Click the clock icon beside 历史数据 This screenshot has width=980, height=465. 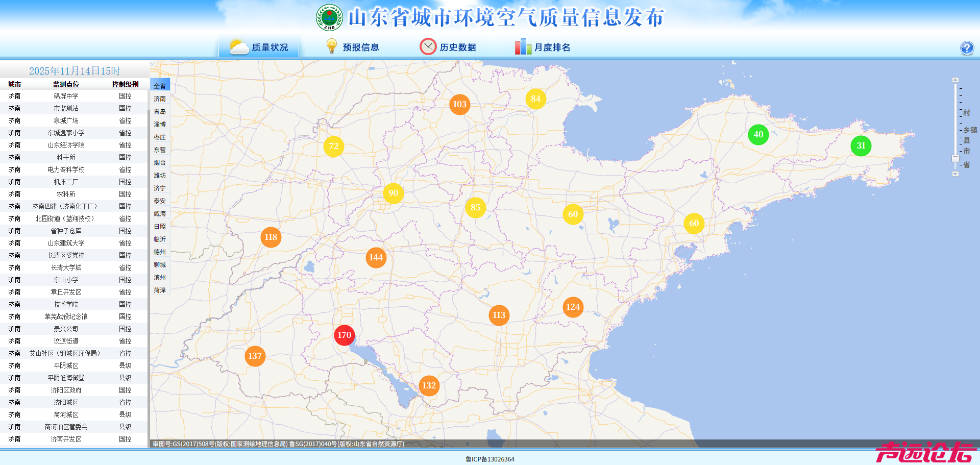click(428, 46)
